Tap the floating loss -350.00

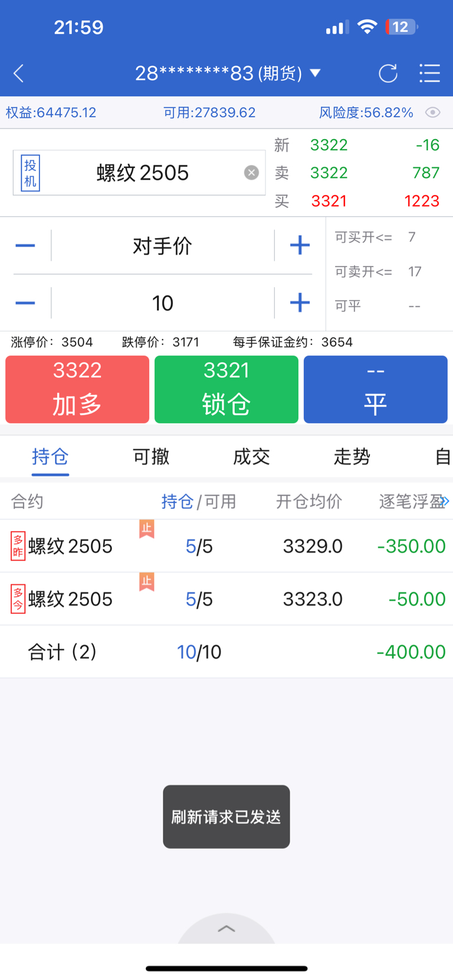click(411, 546)
